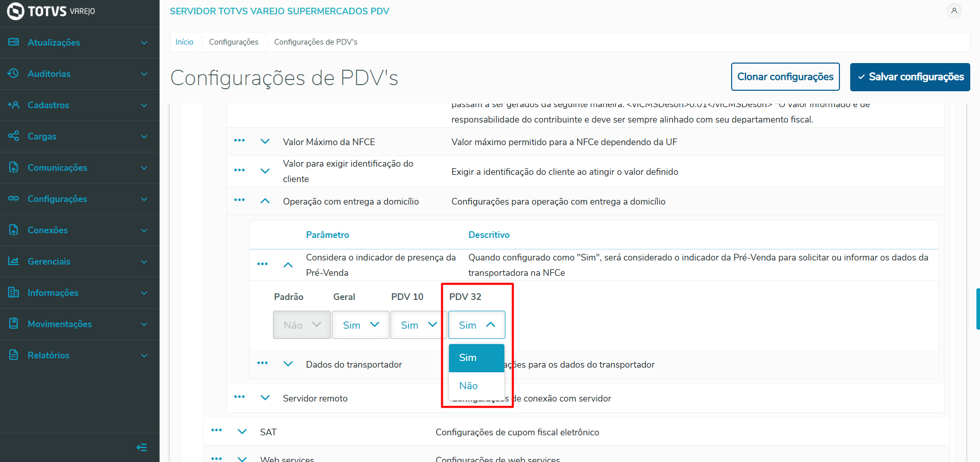This screenshot has width=980, height=462.
Task: Save with Salvar configurações button
Action: [x=910, y=77]
